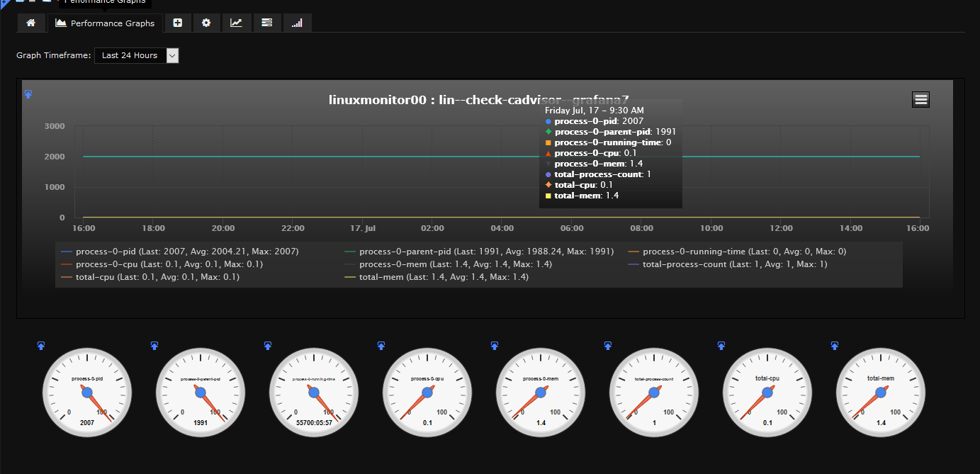Open the line chart tab icon

tap(236, 23)
